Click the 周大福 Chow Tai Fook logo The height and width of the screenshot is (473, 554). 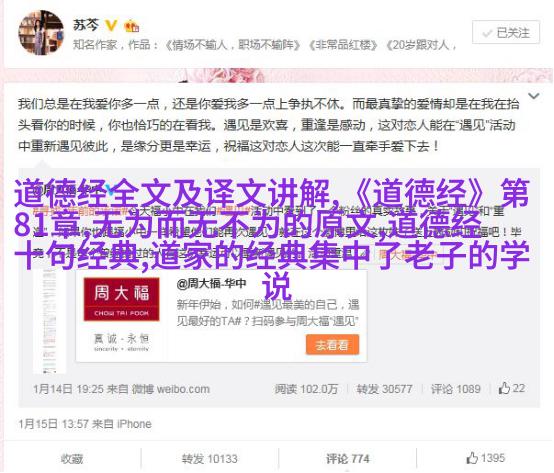pyautogui.click(x=122, y=299)
